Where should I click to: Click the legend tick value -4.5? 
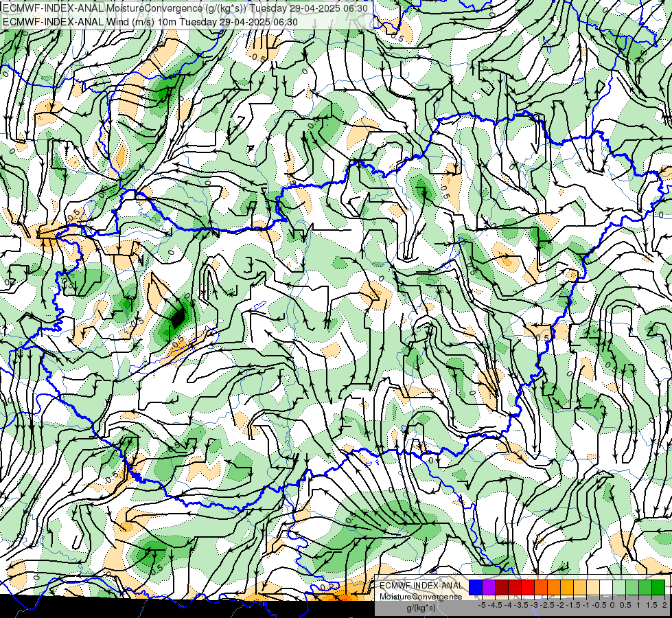[495, 605]
